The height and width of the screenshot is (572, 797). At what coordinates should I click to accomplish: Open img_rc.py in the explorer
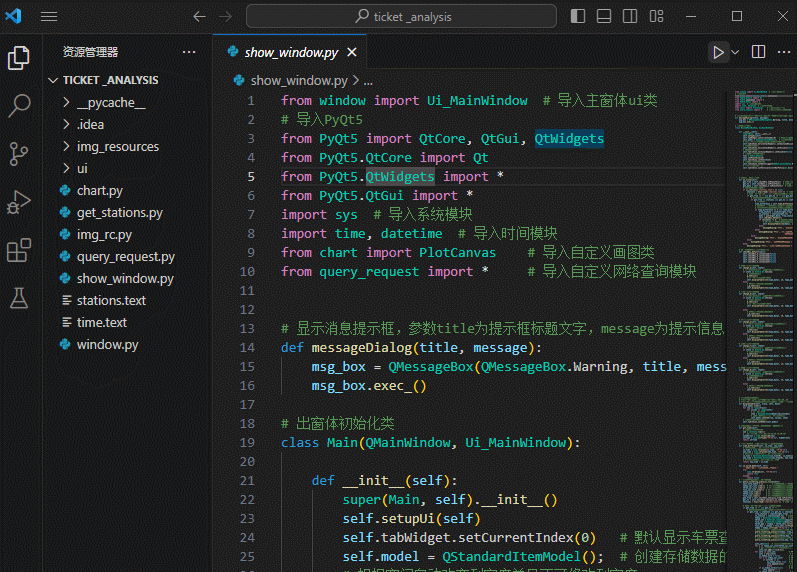[x=104, y=234]
